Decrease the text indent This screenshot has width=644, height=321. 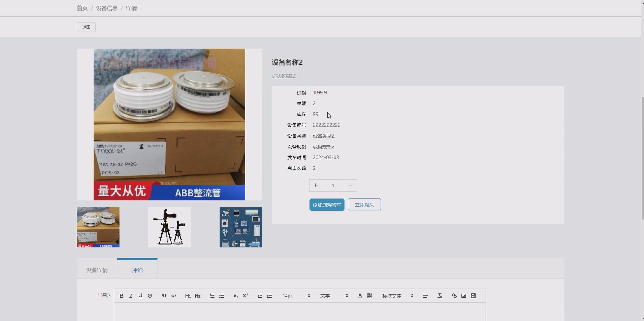coord(260,296)
